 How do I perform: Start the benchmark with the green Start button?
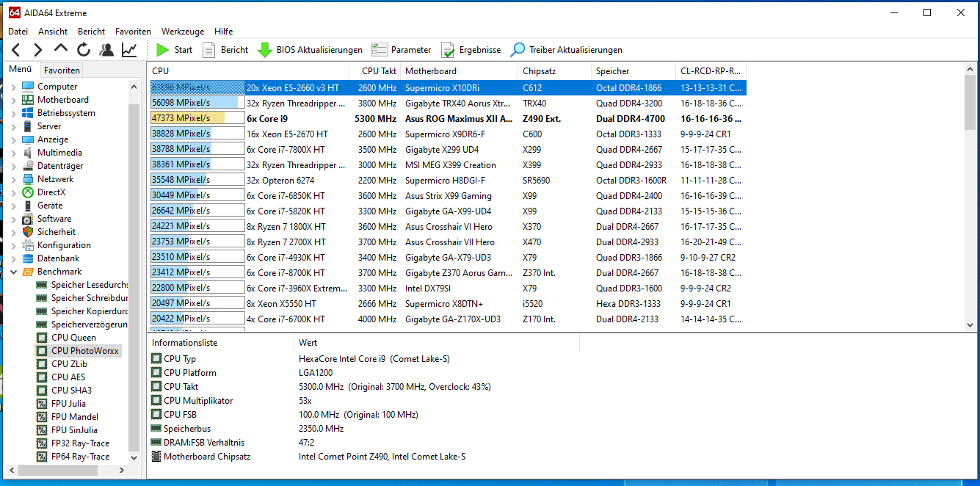click(174, 50)
